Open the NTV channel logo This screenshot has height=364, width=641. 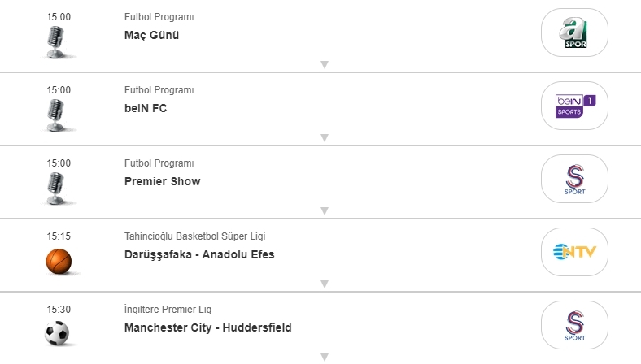[574, 252]
